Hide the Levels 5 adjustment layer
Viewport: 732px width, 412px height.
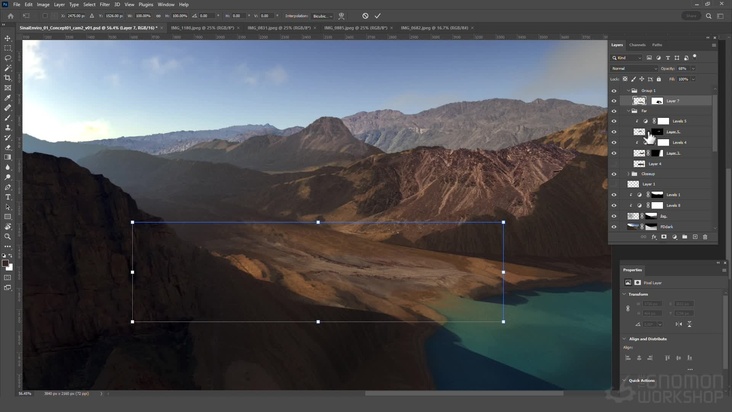pyautogui.click(x=614, y=121)
